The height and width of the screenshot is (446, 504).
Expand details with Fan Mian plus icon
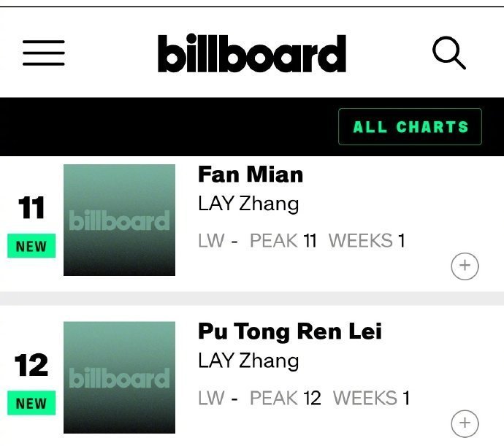tap(465, 266)
